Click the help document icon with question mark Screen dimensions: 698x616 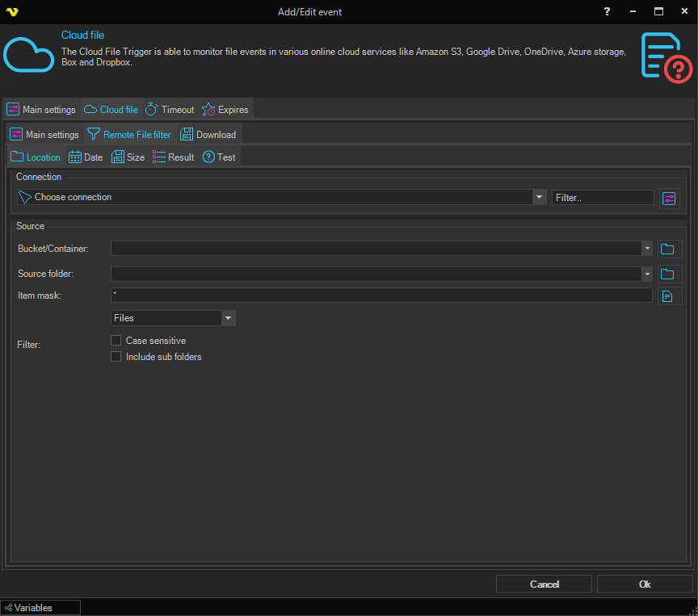point(666,57)
